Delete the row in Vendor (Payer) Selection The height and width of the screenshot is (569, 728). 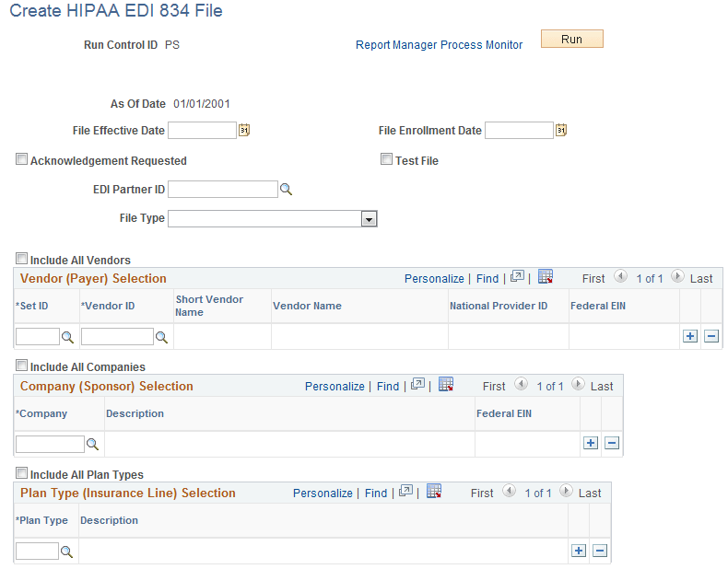[x=711, y=336]
